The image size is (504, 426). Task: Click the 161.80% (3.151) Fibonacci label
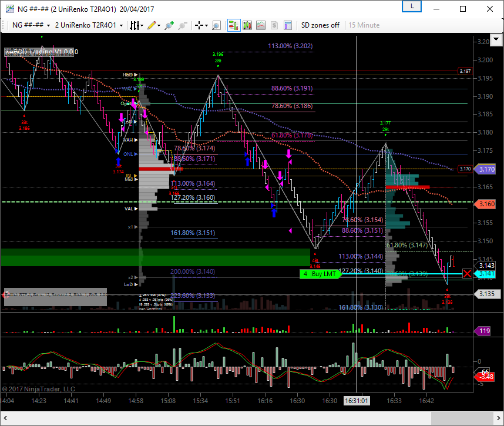click(193, 233)
